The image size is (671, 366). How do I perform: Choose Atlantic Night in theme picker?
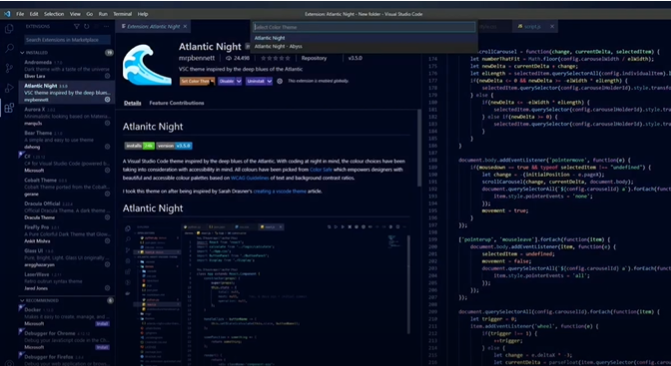[364, 38]
